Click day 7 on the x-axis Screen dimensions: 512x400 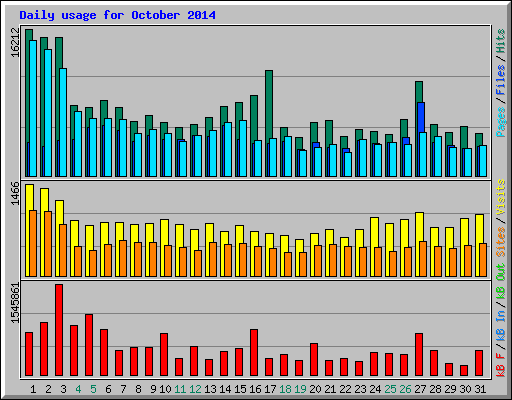click(123, 389)
